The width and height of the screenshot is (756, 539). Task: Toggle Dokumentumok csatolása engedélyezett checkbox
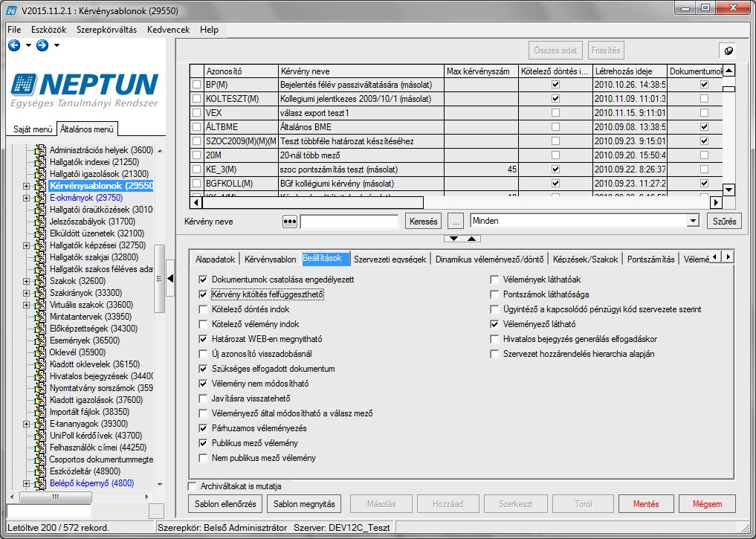(x=203, y=280)
